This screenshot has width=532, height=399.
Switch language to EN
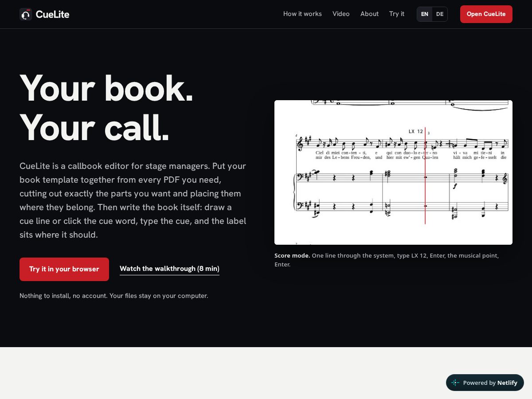[x=425, y=14]
